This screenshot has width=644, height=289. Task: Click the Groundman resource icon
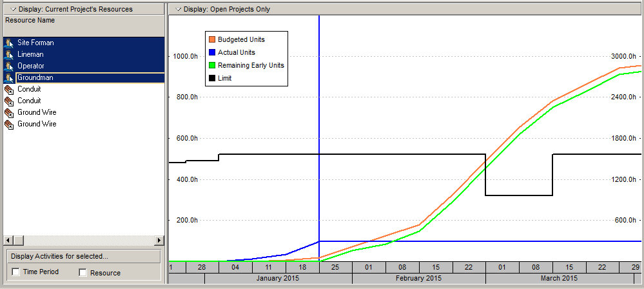click(8, 77)
